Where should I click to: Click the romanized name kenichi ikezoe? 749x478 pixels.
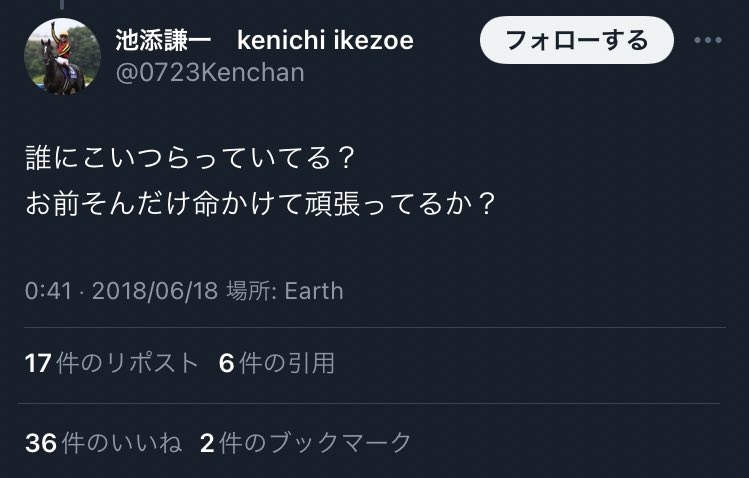(x=324, y=40)
